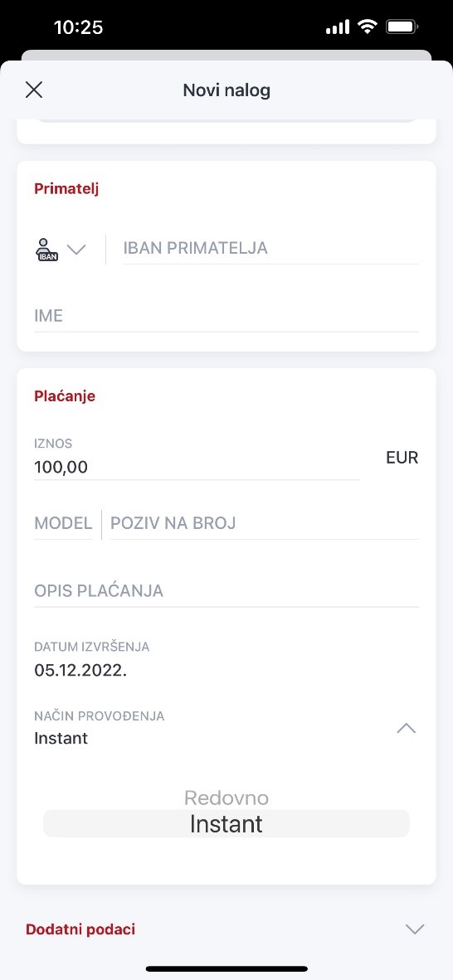
Task: Tap the OPIS PLAĆANJA description field
Action: coord(226,590)
